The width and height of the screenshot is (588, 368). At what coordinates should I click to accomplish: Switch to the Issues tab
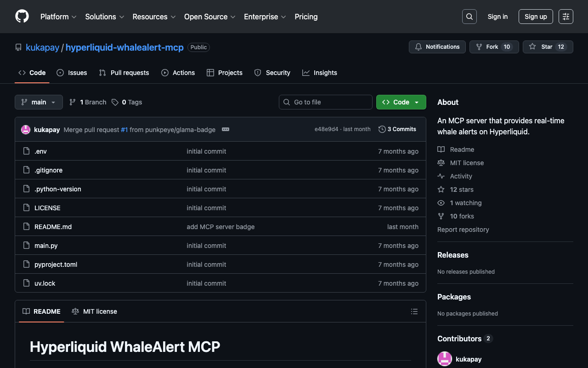click(72, 73)
